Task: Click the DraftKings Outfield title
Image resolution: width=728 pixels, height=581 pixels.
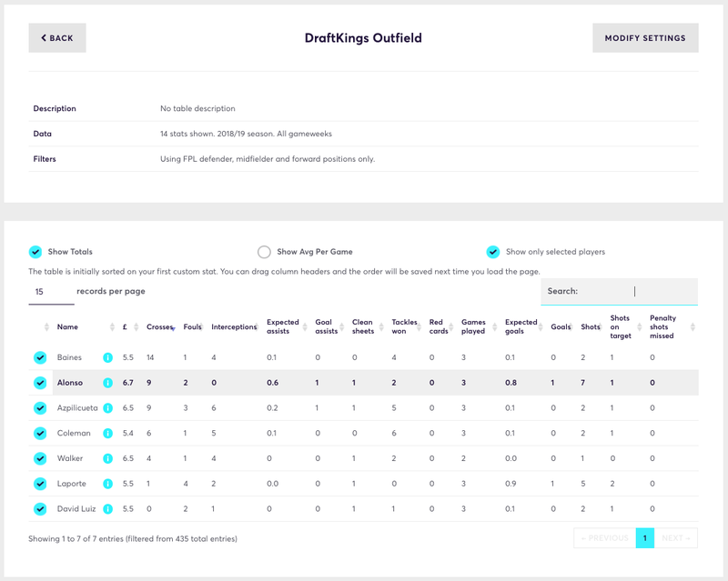Action: pyautogui.click(x=363, y=38)
